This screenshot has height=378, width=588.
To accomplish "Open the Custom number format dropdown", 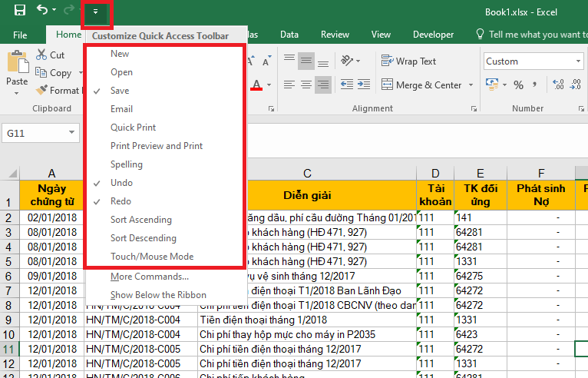I will (577, 61).
